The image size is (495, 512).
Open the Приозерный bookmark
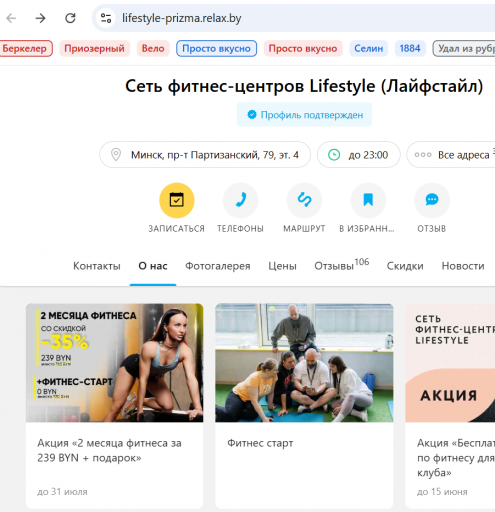(94, 49)
